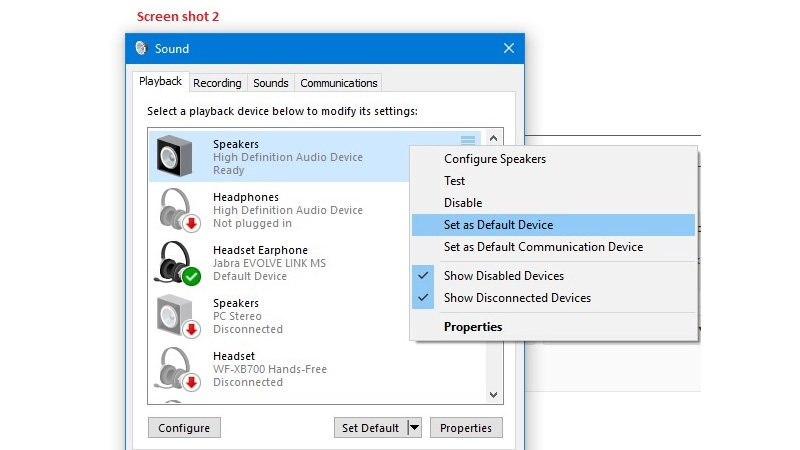Screen dimensions: 800x450
Task: Click the 'Not plugged in' status text
Action: coord(252,223)
